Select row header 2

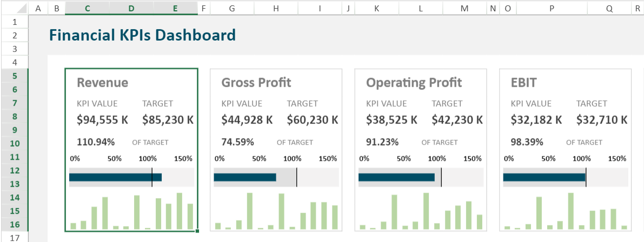(15, 35)
